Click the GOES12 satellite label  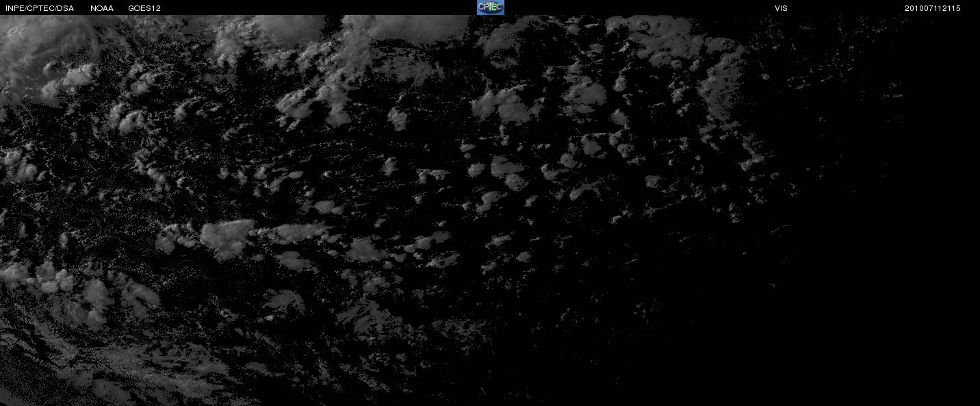(144, 8)
